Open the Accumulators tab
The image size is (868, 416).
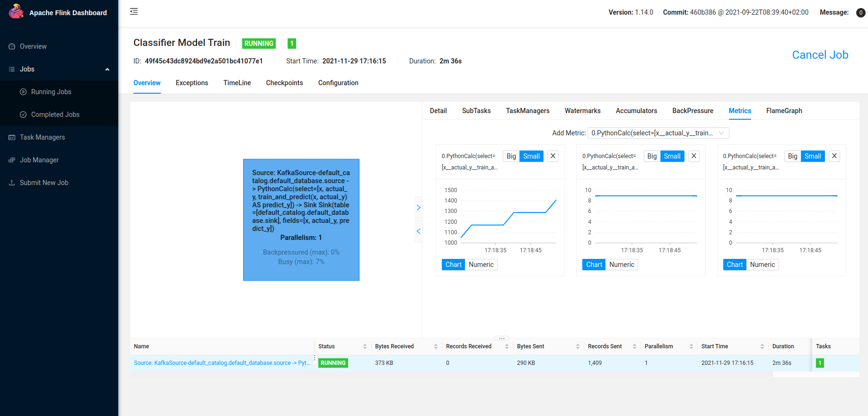(637, 111)
